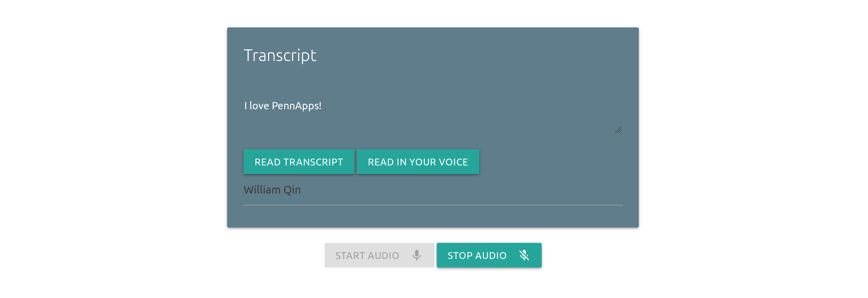Click the textarea resize handle corner
This screenshot has height=298, width=868.
[x=619, y=130]
